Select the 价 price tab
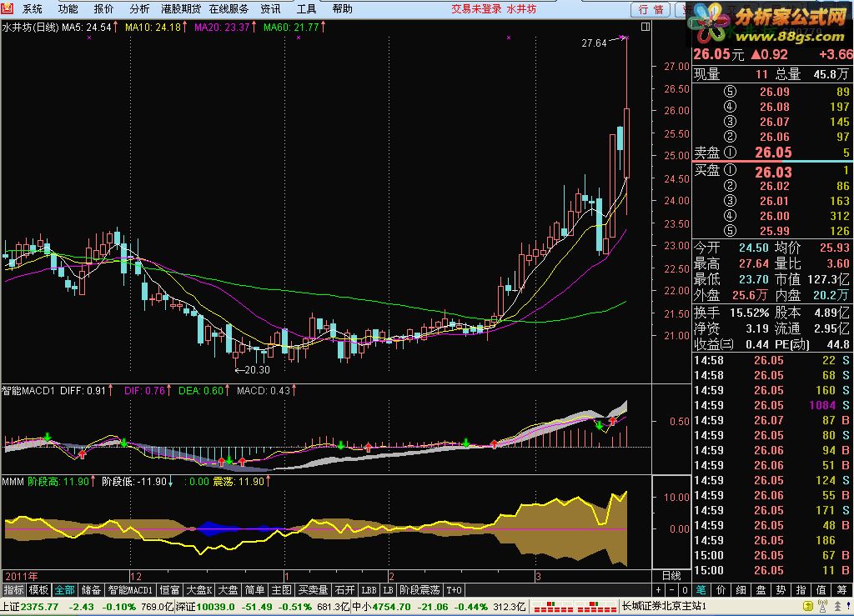Screen dimensions: 854x616 point(721,590)
